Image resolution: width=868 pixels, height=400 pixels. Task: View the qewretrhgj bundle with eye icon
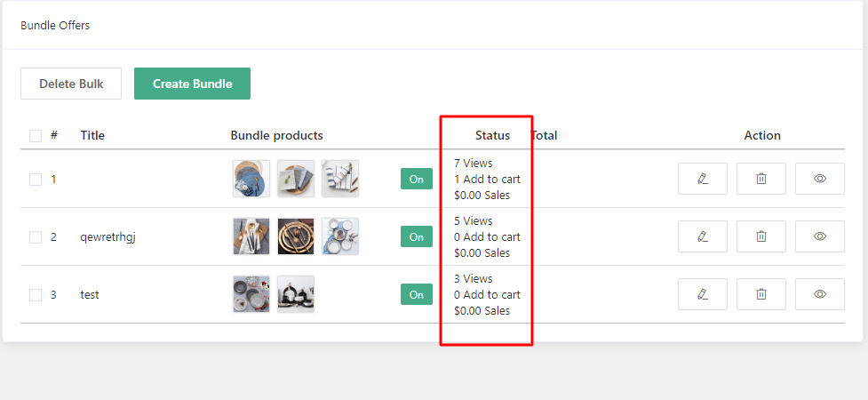(x=819, y=236)
